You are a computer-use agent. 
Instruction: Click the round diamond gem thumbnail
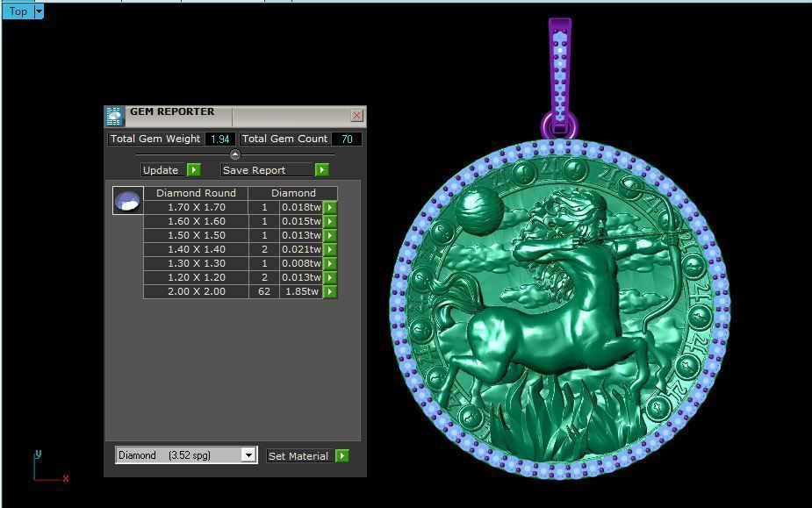click(x=127, y=201)
